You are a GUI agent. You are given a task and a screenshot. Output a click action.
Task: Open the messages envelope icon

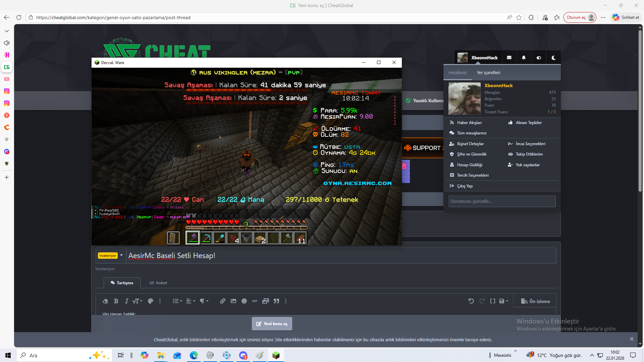pos(509,58)
